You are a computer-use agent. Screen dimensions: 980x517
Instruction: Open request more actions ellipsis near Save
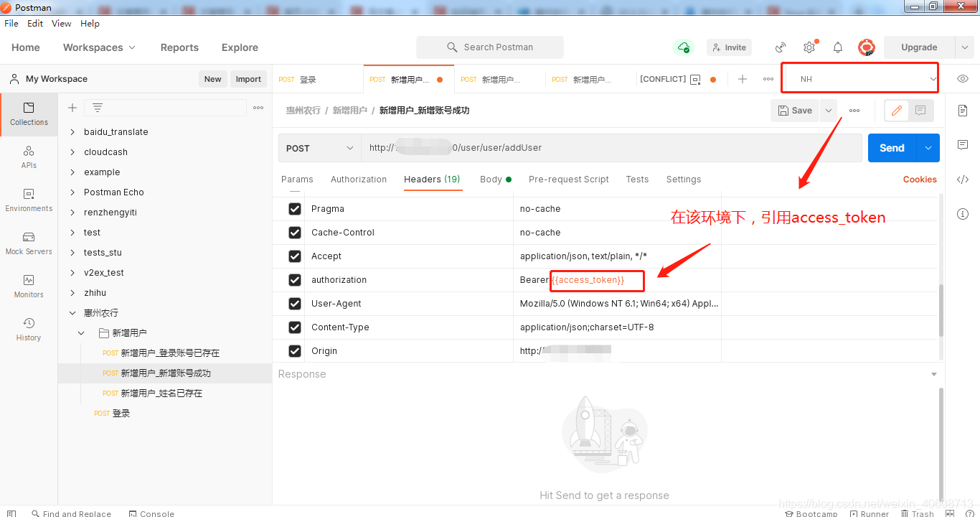854,111
